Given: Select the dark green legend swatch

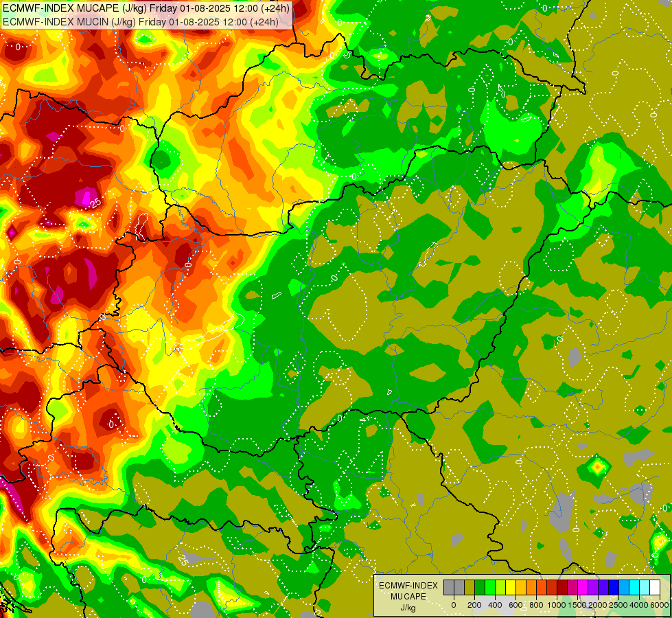Looking at the screenshot, I should coord(480,587).
